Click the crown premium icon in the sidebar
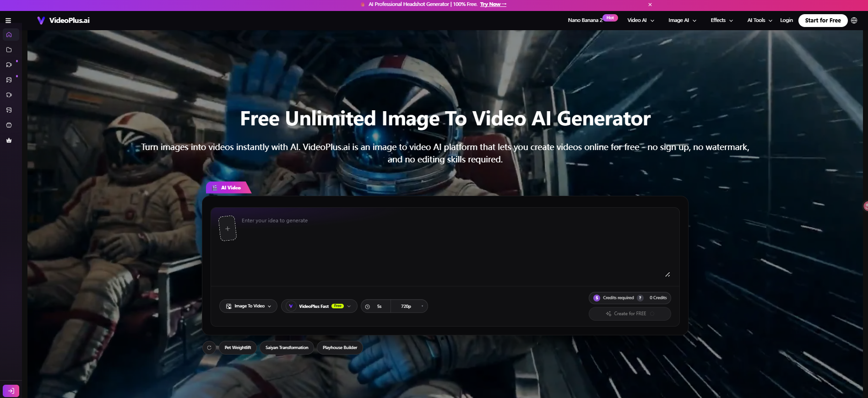Image resolution: width=868 pixels, height=398 pixels. [x=9, y=140]
